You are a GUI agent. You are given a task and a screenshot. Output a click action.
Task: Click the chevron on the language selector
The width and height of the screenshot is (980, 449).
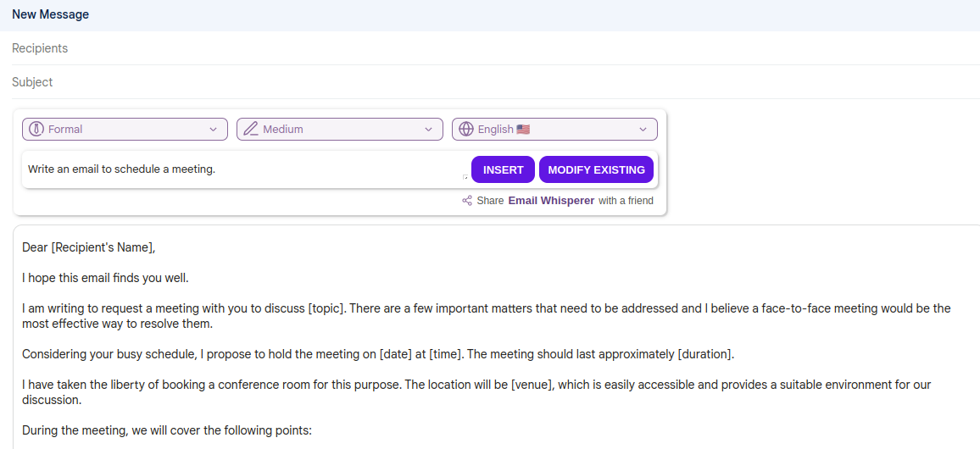[643, 130]
